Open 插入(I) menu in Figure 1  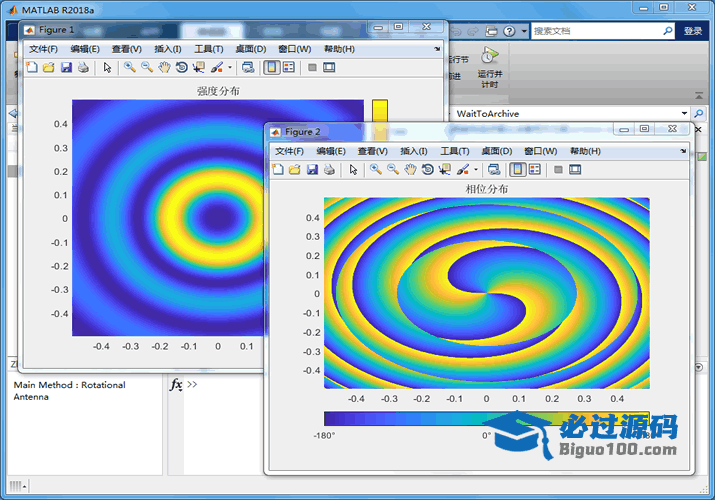pos(165,49)
